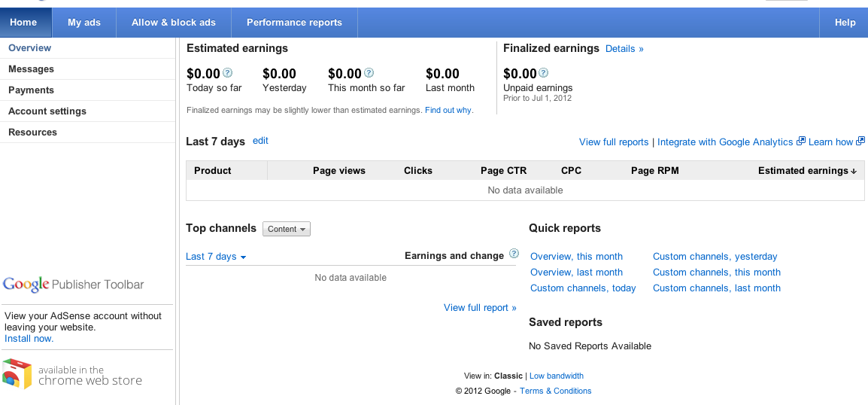The height and width of the screenshot is (405, 868).
Task: Click help icon next to Today so far
Action: (x=228, y=73)
